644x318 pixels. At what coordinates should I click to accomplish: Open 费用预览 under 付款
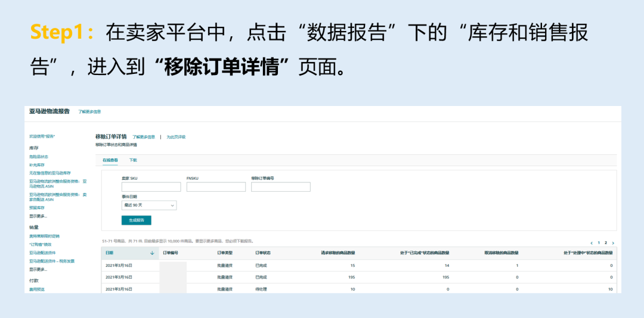(x=37, y=289)
